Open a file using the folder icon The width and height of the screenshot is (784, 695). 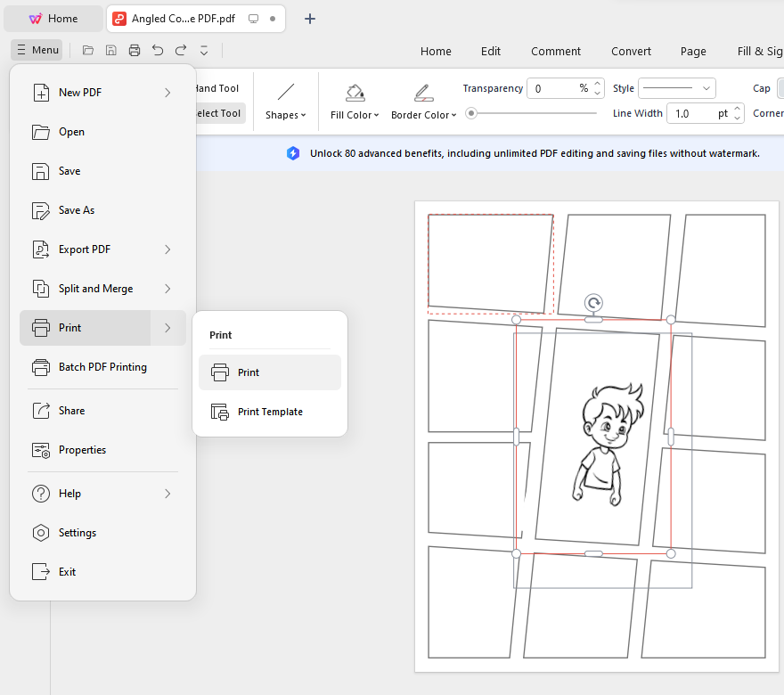click(87, 50)
